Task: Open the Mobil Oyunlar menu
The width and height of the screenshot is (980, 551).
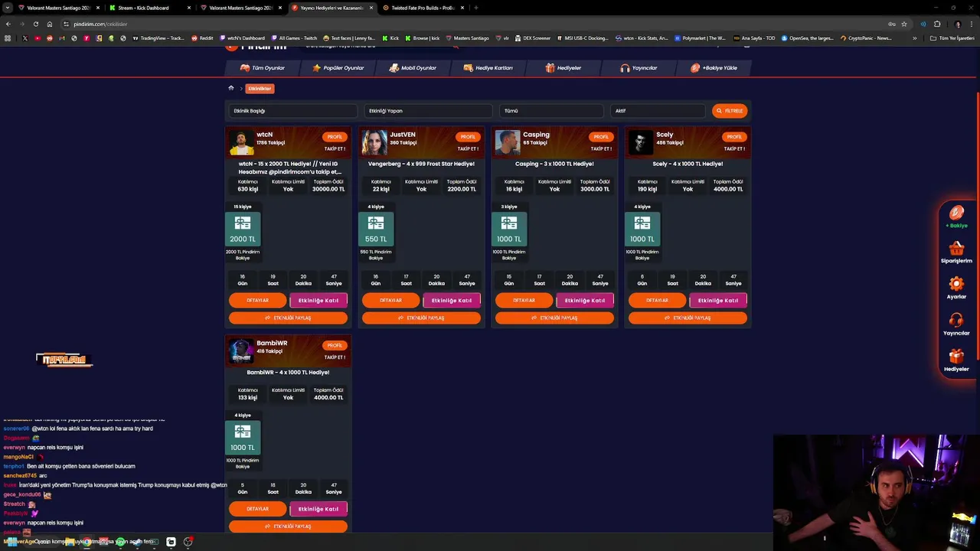Action: 413,68
